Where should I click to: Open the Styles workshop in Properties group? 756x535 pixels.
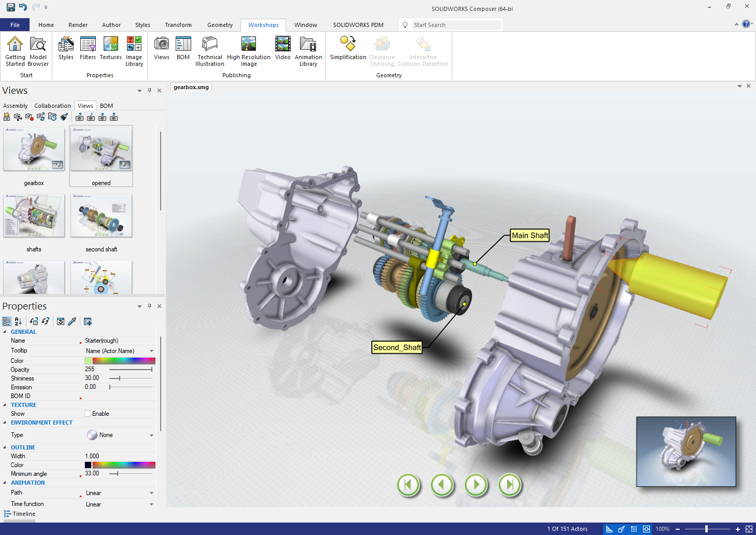tap(66, 48)
